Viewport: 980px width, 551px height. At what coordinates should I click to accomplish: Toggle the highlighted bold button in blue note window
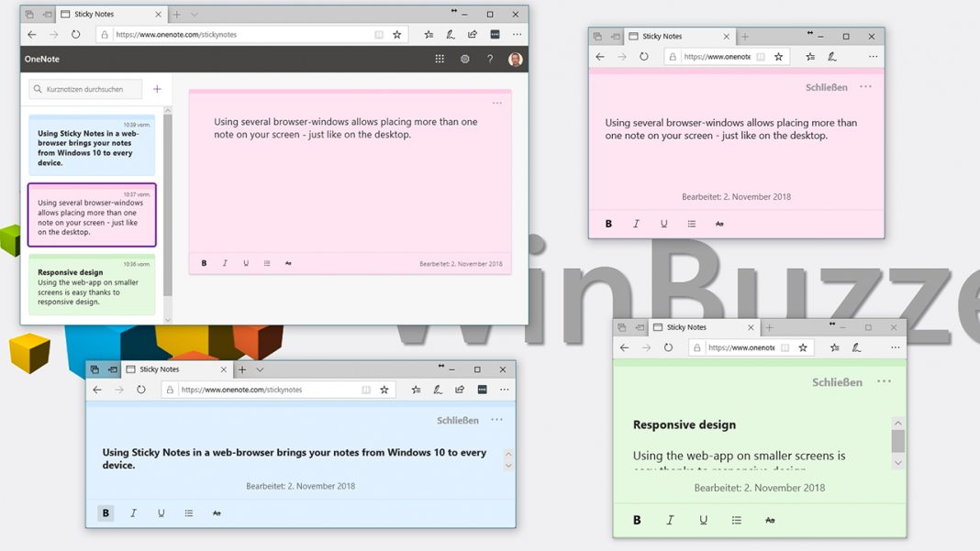click(106, 512)
